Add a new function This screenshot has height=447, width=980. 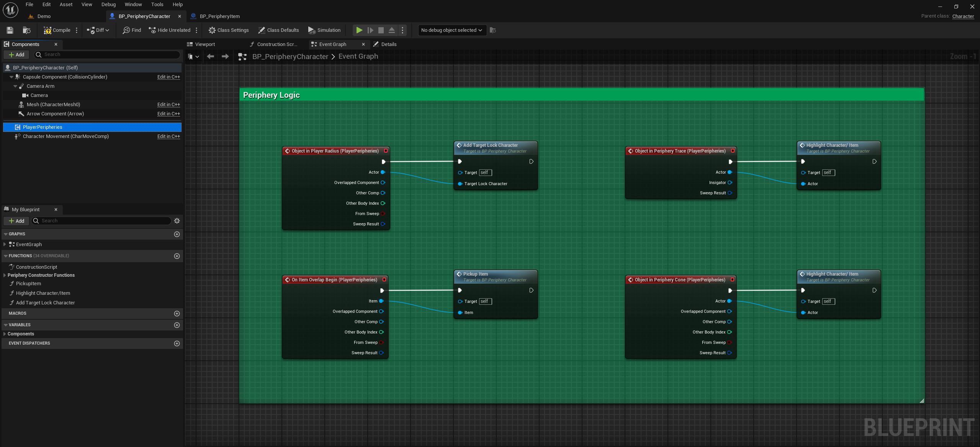click(x=177, y=256)
